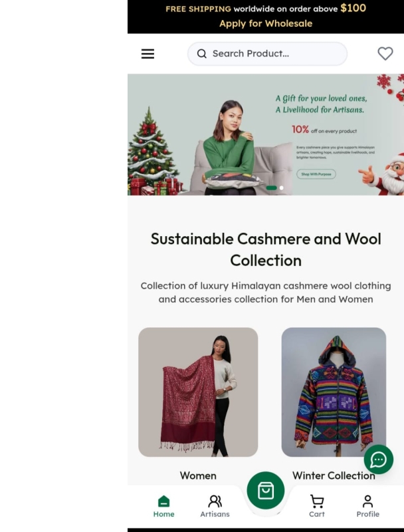Click the Winter Collection label
The height and width of the screenshot is (532, 404).
pos(334,475)
